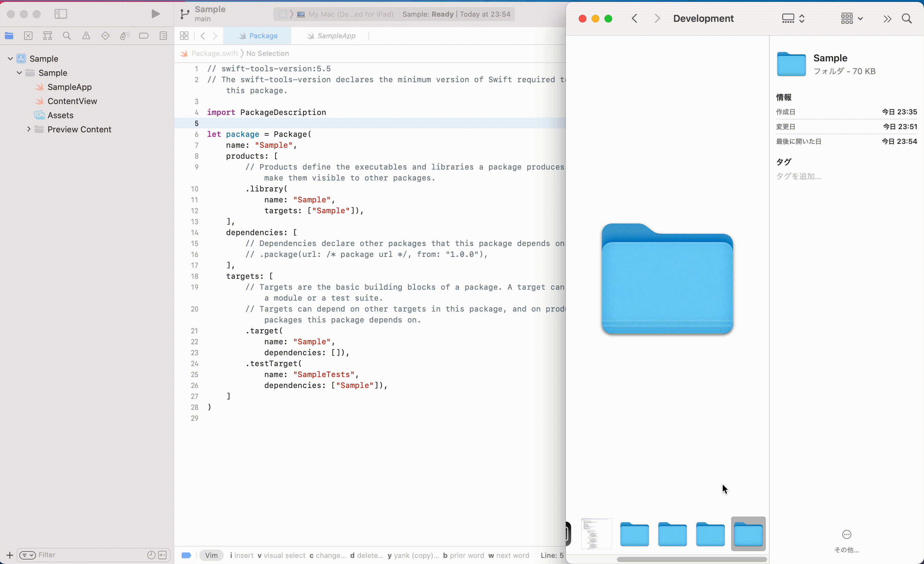This screenshot has width=924, height=564.
Task: Expand the Preview Content folder
Action: click(x=29, y=129)
